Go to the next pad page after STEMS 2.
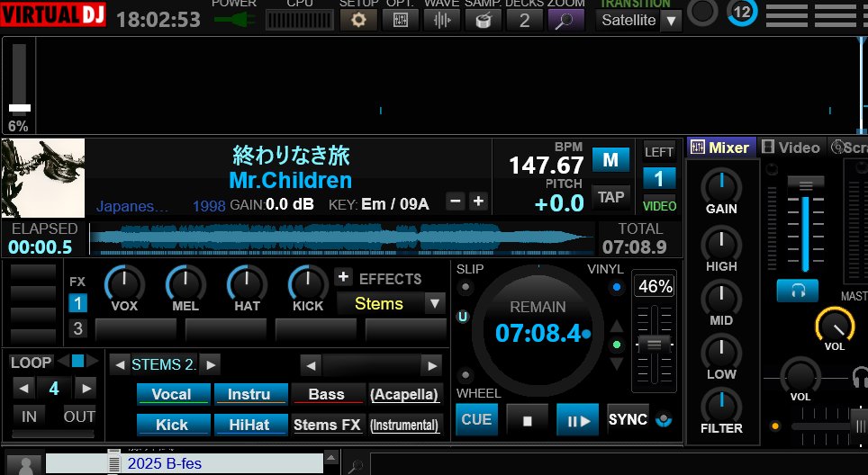This screenshot has width=868, height=475. 211,365
